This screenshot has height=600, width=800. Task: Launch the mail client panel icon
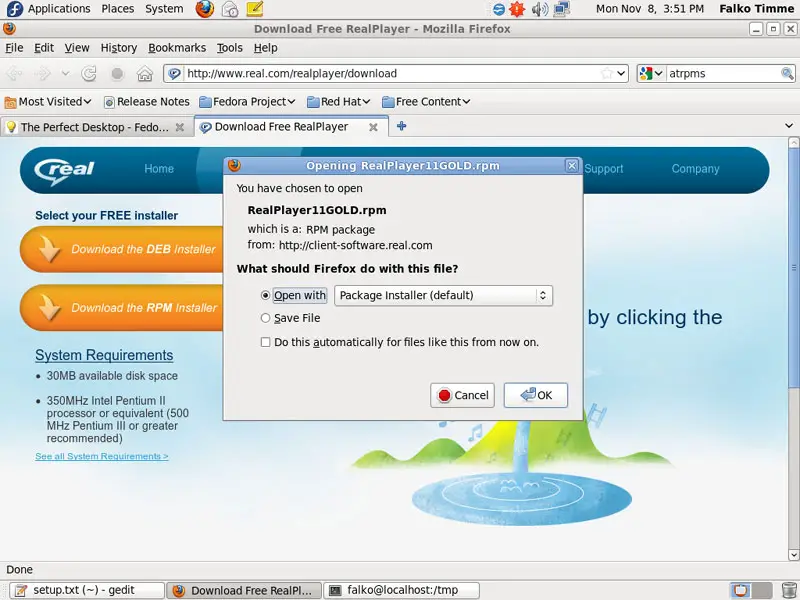click(230, 9)
